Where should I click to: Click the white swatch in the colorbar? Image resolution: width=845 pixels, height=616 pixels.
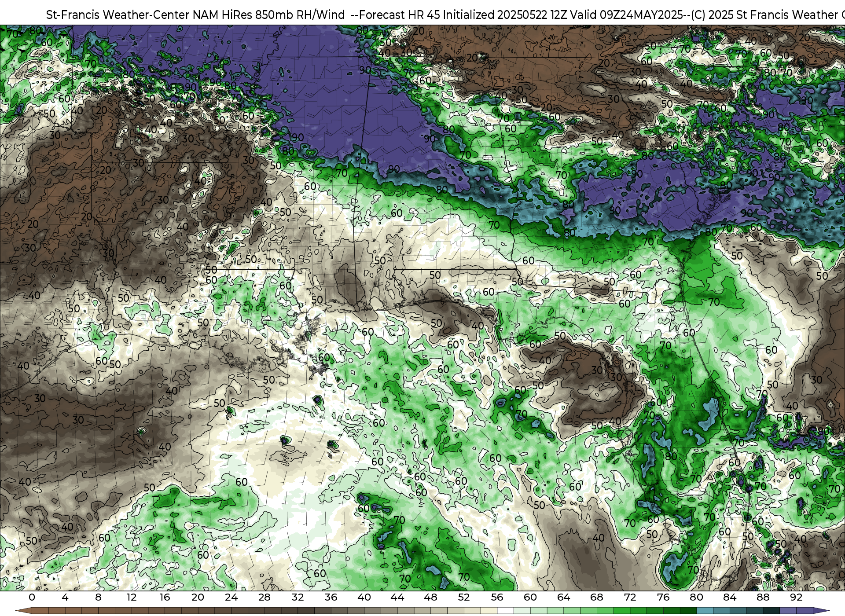pyautogui.click(x=505, y=611)
